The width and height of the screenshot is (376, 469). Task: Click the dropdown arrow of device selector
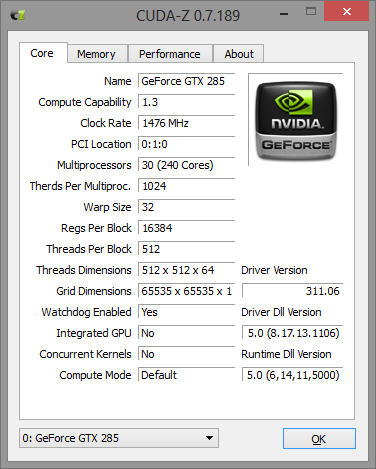click(x=209, y=438)
